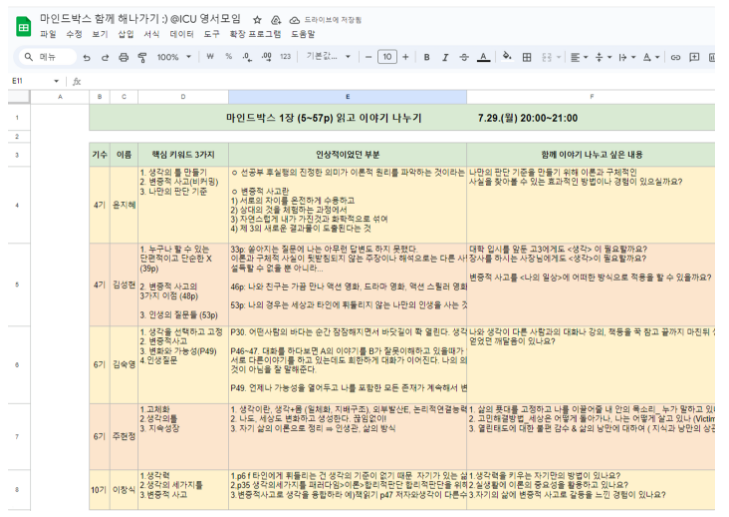Screen dimensions: 729x517
Task: Toggle italic formatting
Action: [445, 57]
